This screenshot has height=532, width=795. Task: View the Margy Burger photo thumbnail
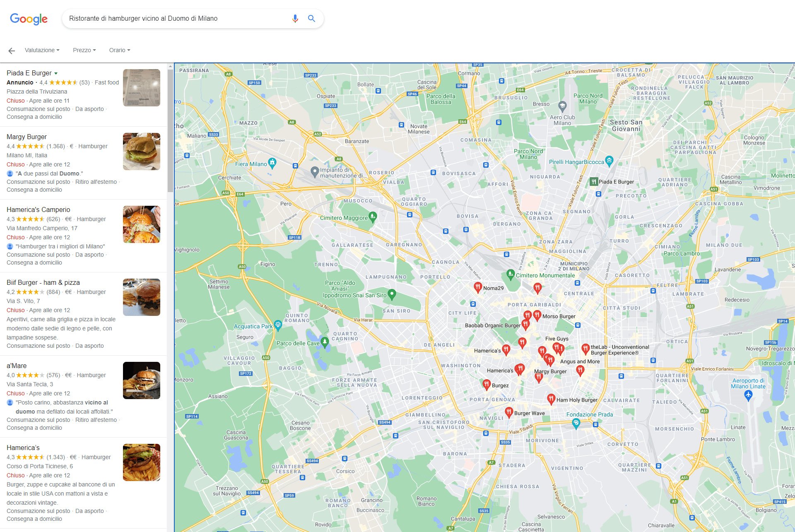click(x=142, y=152)
